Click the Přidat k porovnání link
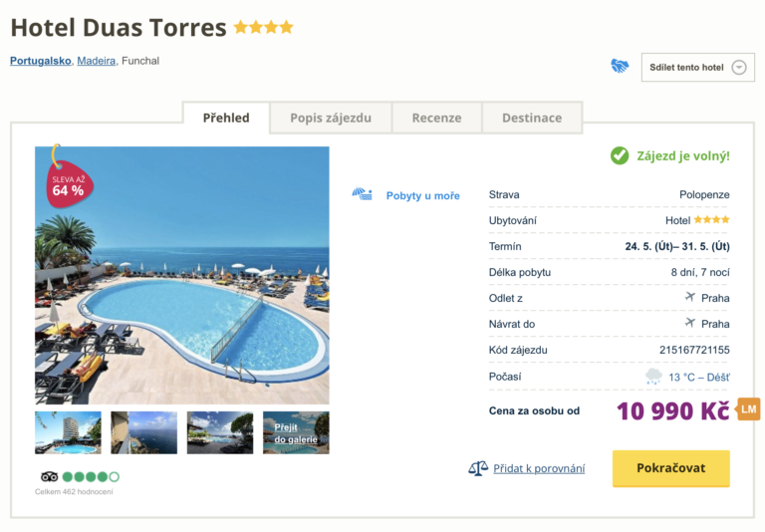Image resolution: width=765 pixels, height=532 pixels. [x=539, y=468]
